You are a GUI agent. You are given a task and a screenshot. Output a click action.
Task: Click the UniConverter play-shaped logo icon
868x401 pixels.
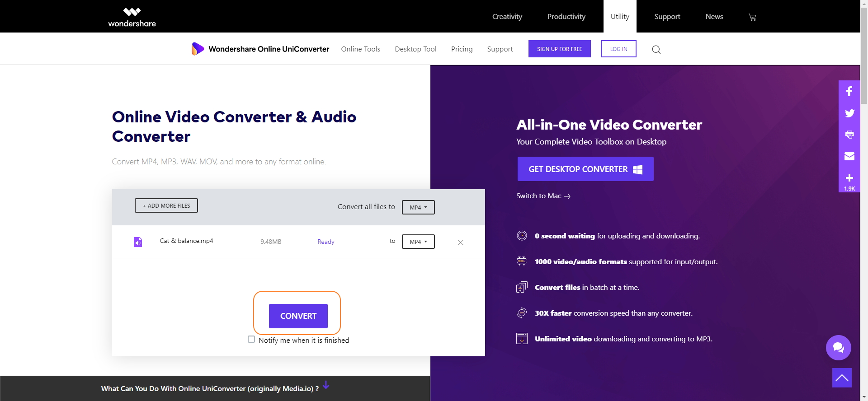tap(198, 49)
